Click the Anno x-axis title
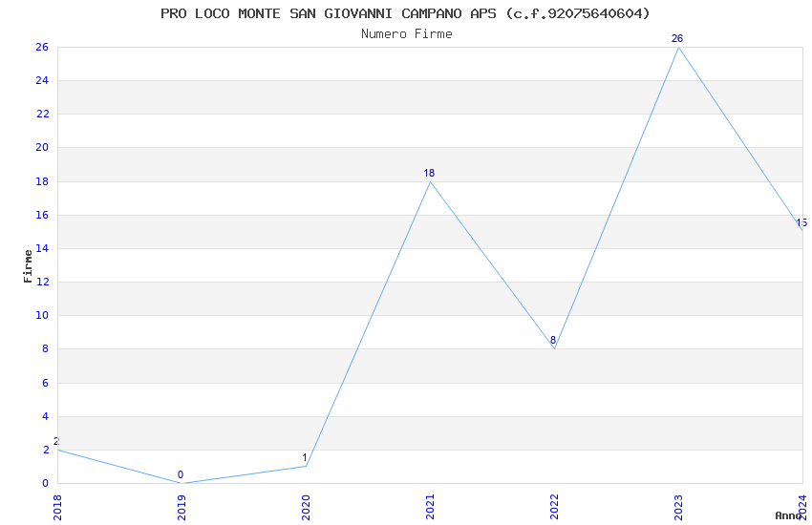Viewport: 812px width, 525px height. tap(788, 515)
